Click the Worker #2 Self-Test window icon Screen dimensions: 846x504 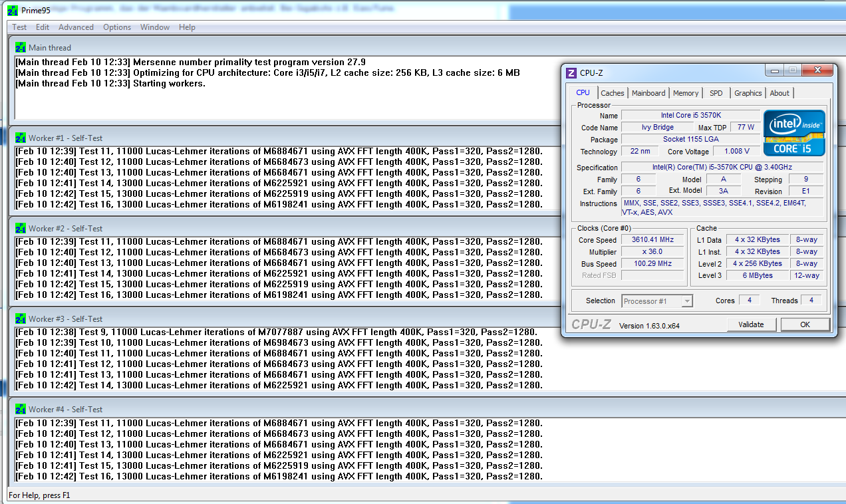[21, 229]
